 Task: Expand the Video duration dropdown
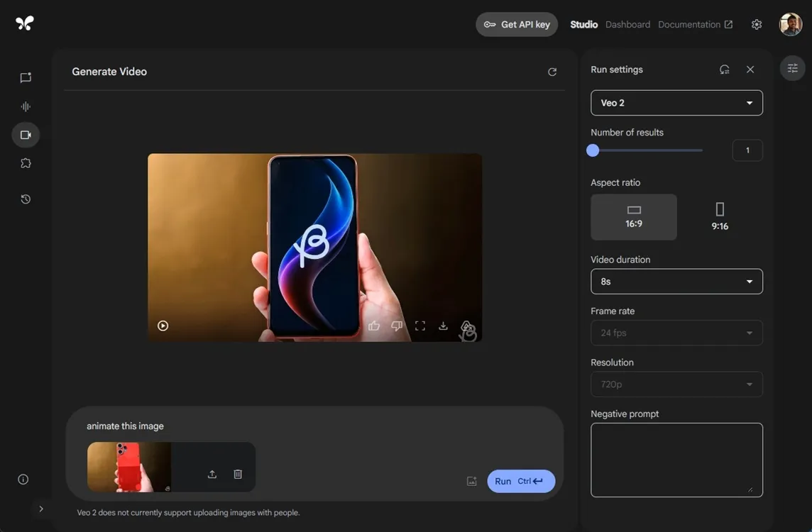click(676, 281)
